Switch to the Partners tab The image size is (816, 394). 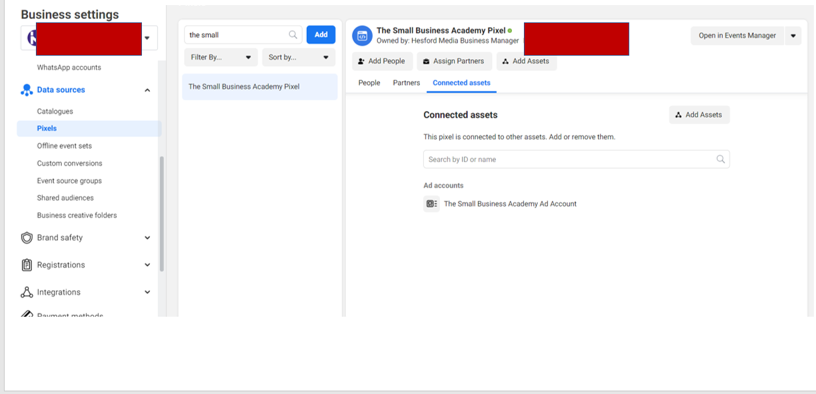coord(406,83)
